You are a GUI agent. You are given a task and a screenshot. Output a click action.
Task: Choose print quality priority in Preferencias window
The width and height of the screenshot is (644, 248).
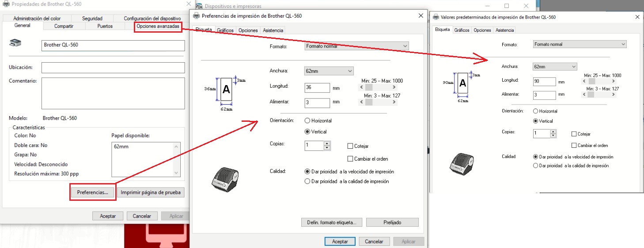(x=307, y=181)
